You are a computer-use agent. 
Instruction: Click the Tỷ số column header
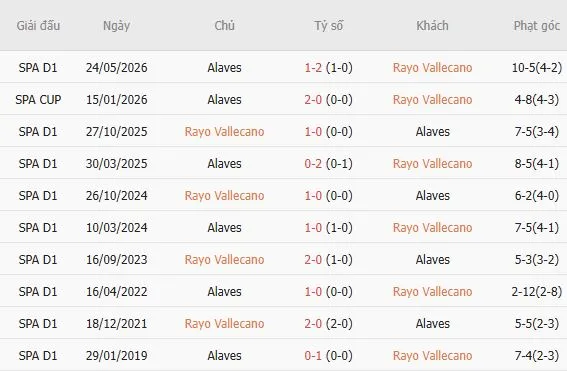click(x=328, y=26)
